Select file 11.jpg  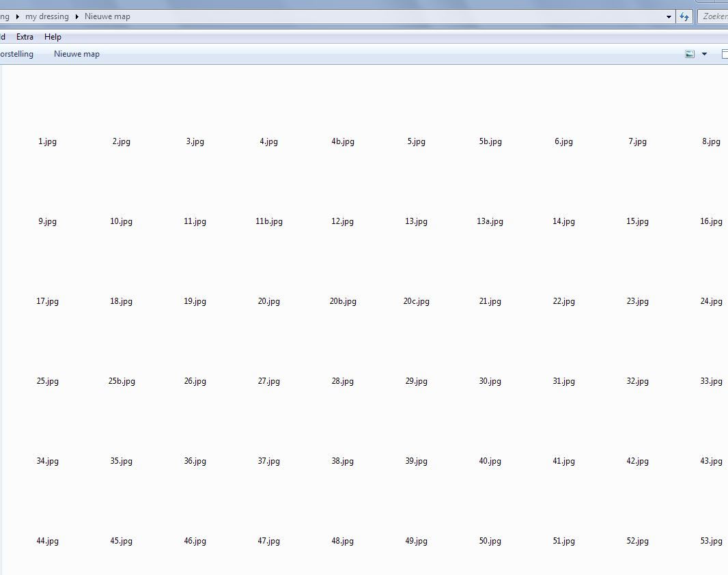[195, 221]
